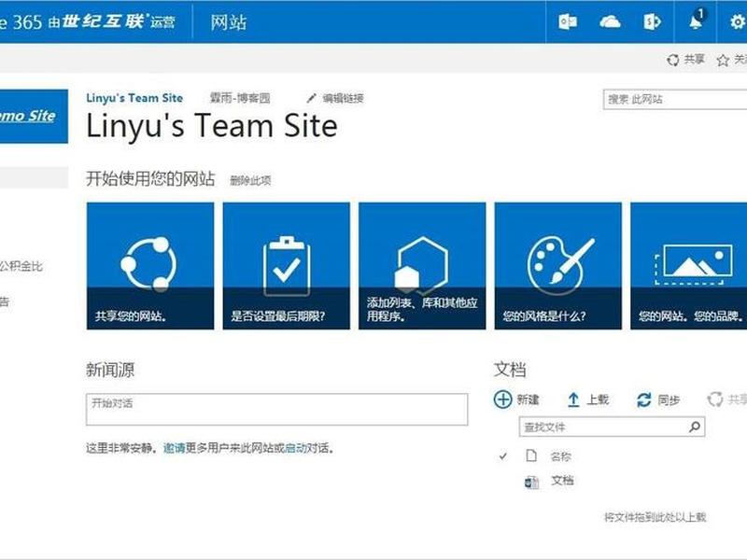Open the 共享您的网站 tile

pos(150,266)
